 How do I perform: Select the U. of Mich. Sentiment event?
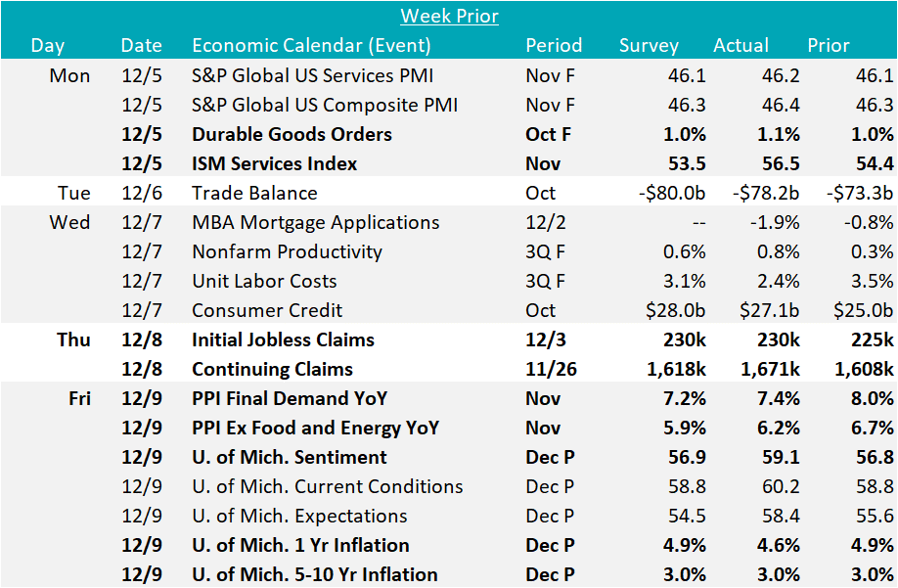pos(290,457)
